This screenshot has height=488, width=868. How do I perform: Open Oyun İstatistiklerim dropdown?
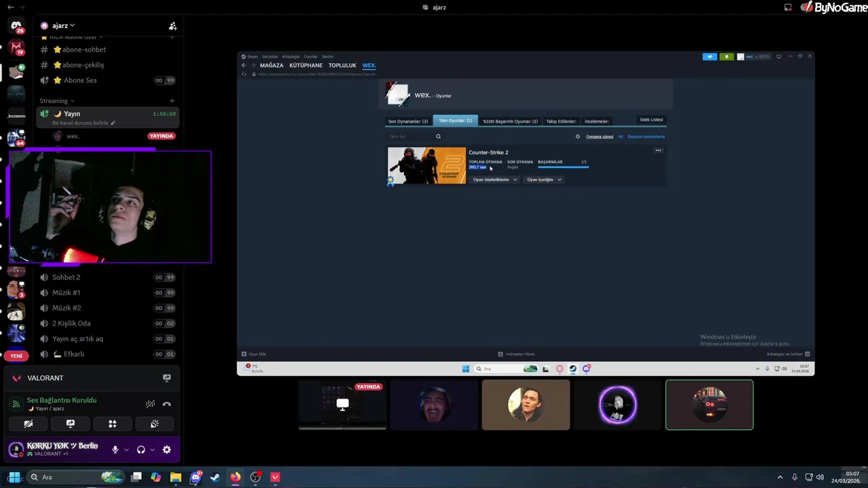(x=495, y=180)
